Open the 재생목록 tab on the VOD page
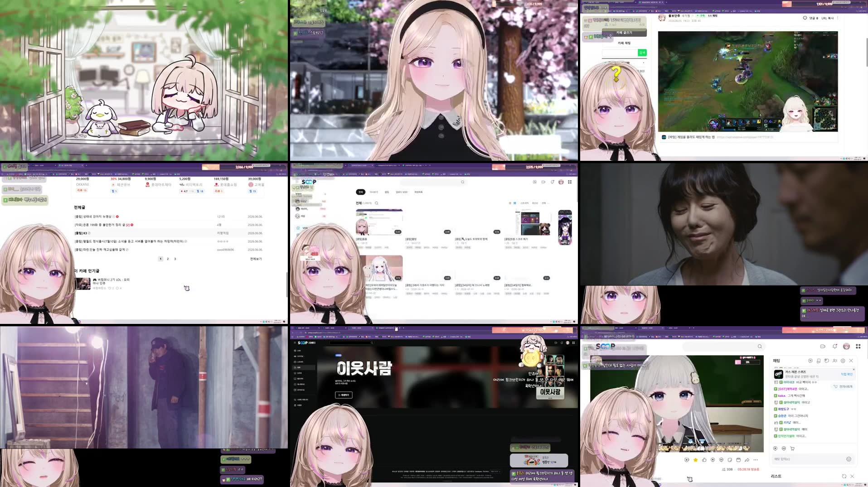Viewport: 868px width, 487px height. (x=418, y=192)
